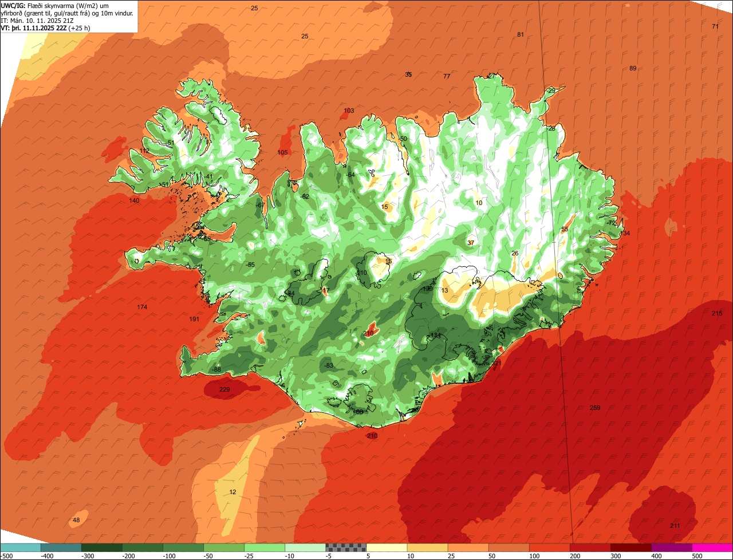Click the map value '259' over the southeast ocean
This screenshot has height=560, width=733.
[x=595, y=408]
